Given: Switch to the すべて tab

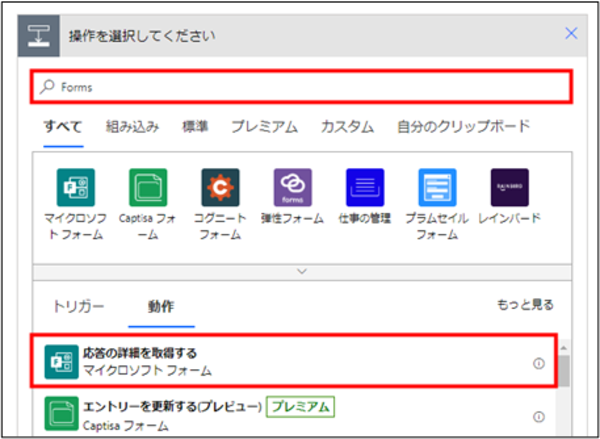Looking at the screenshot, I should [x=63, y=127].
